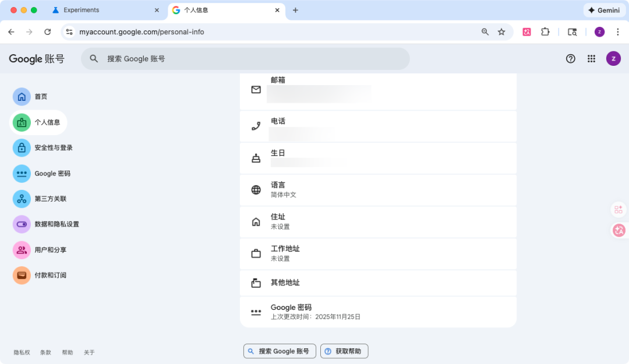Click the 搜索 Google 账号 search field
629x364 pixels.
click(x=245, y=59)
